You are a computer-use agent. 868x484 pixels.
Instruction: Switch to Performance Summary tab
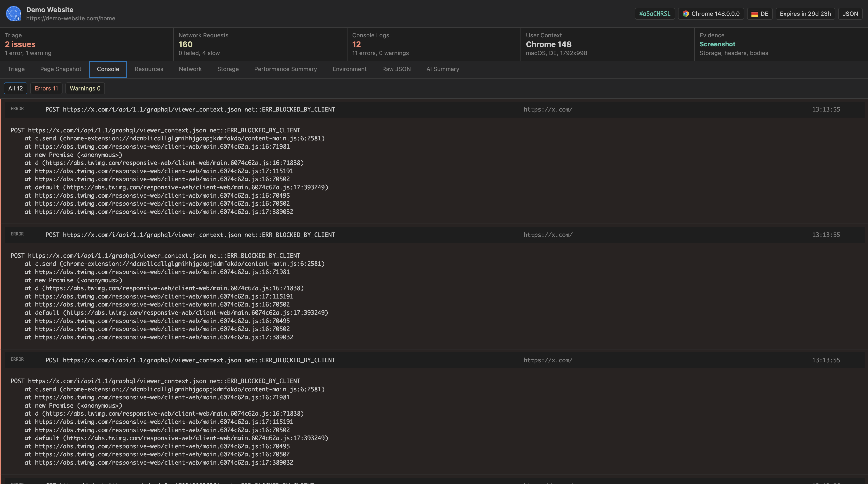coord(285,69)
